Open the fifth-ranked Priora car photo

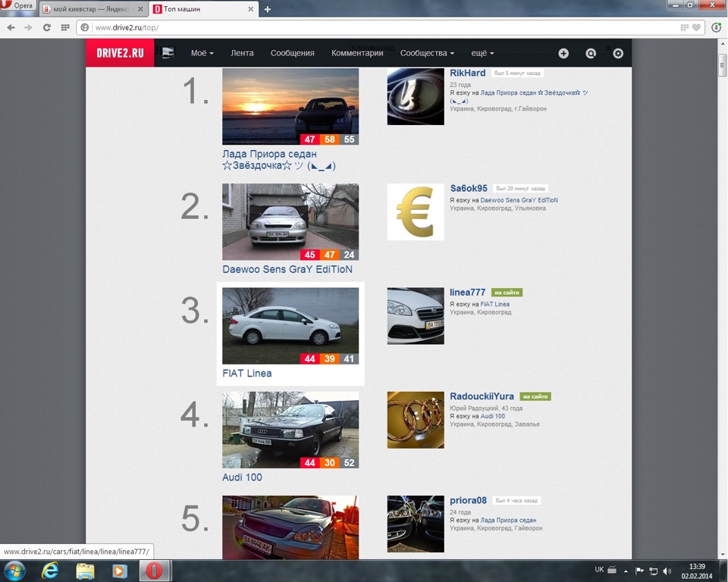point(290,527)
